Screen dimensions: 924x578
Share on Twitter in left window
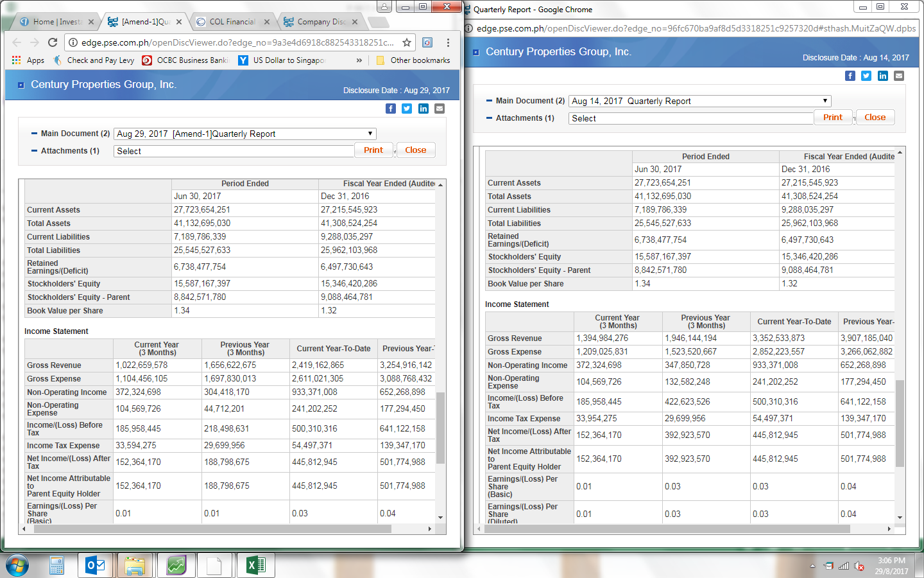[x=407, y=109]
